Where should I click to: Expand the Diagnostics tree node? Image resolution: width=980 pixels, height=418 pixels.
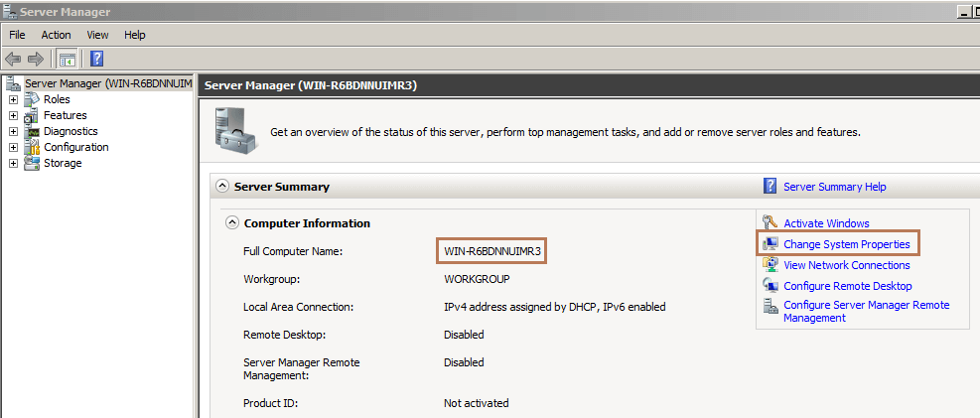(13, 131)
